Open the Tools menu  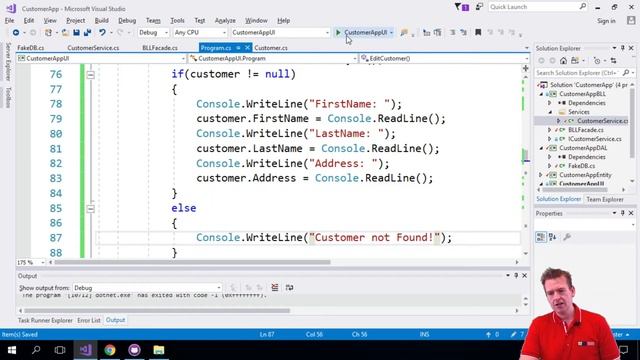(x=177, y=20)
